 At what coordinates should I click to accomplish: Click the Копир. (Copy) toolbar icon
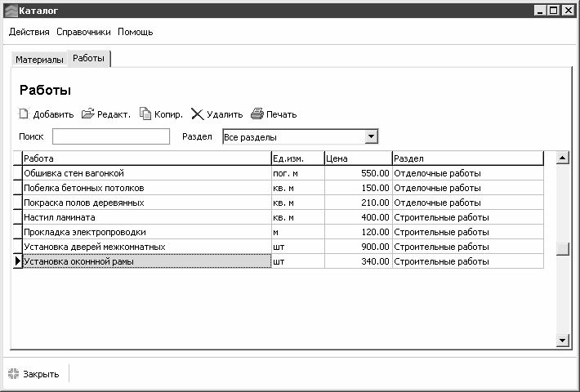pos(145,114)
